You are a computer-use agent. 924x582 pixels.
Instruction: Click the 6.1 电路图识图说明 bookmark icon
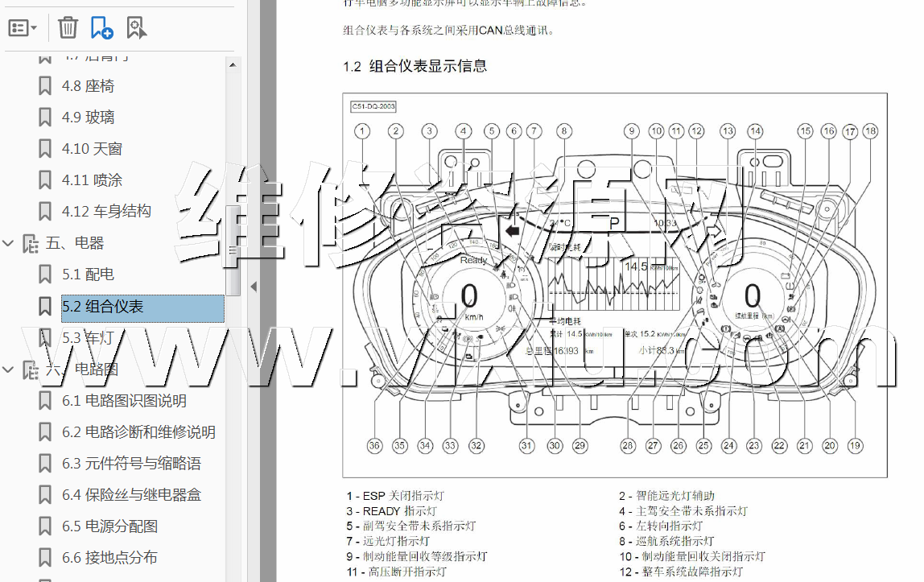click(x=46, y=401)
